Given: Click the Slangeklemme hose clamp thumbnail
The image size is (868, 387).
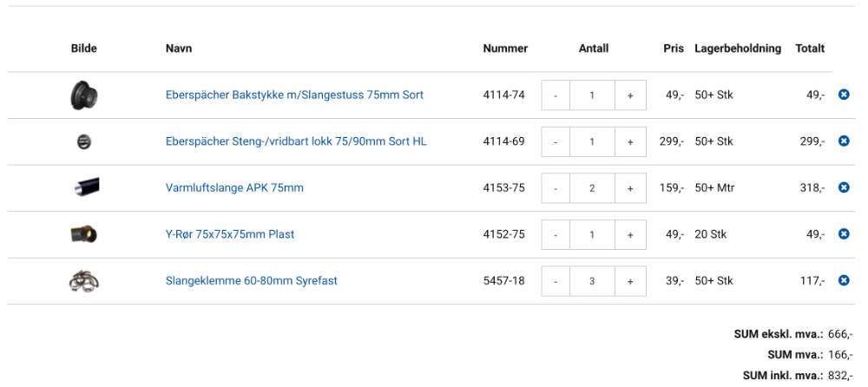Looking at the screenshot, I should [x=84, y=280].
